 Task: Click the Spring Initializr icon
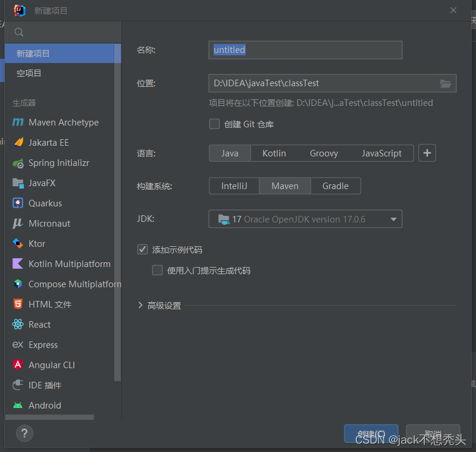[x=18, y=163]
